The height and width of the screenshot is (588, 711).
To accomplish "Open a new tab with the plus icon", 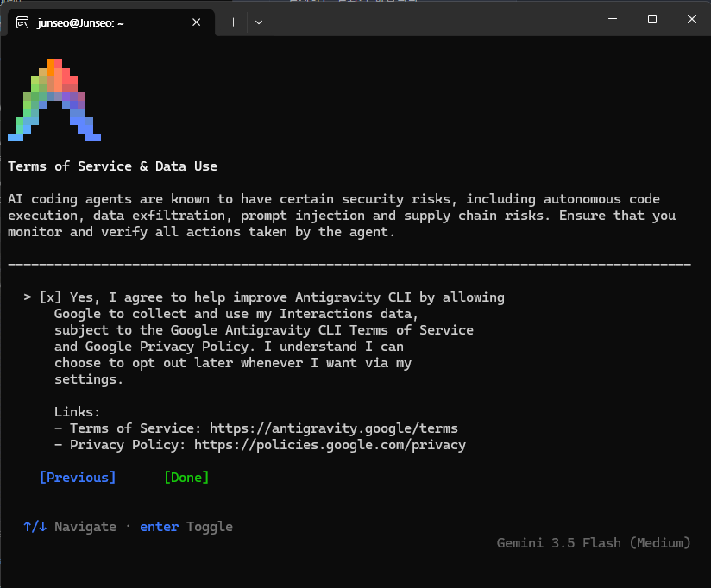I will [x=233, y=22].
